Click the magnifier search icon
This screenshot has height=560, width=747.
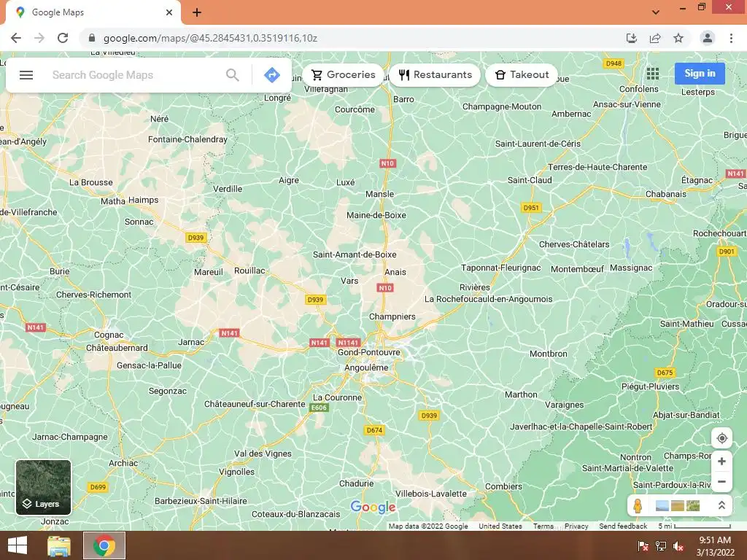(x=233, y=75)
